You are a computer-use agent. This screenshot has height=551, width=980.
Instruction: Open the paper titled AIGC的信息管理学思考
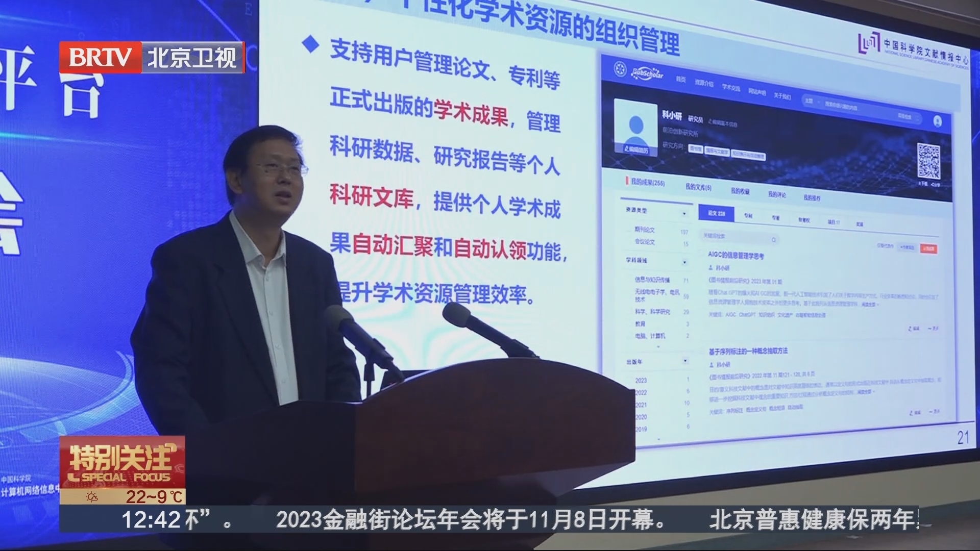point(736,256)
